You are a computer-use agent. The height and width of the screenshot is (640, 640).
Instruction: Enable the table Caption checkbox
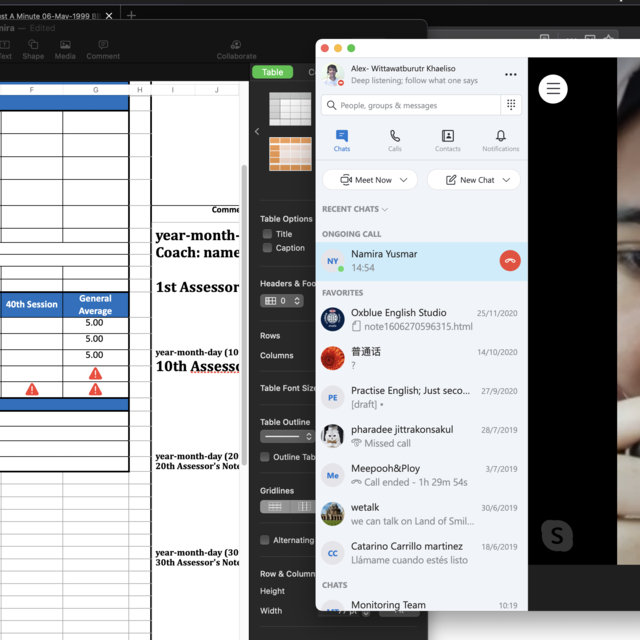point(267,248)
